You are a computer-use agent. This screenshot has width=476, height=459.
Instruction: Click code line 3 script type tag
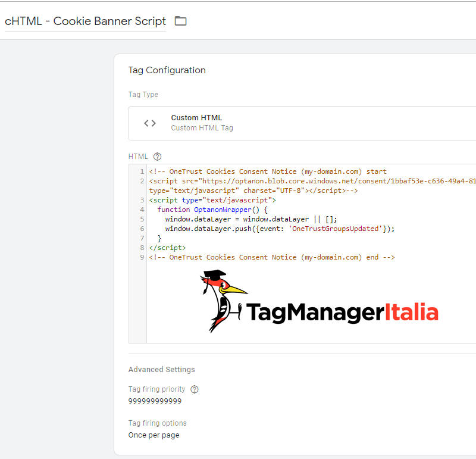click(x=212, y=200)
